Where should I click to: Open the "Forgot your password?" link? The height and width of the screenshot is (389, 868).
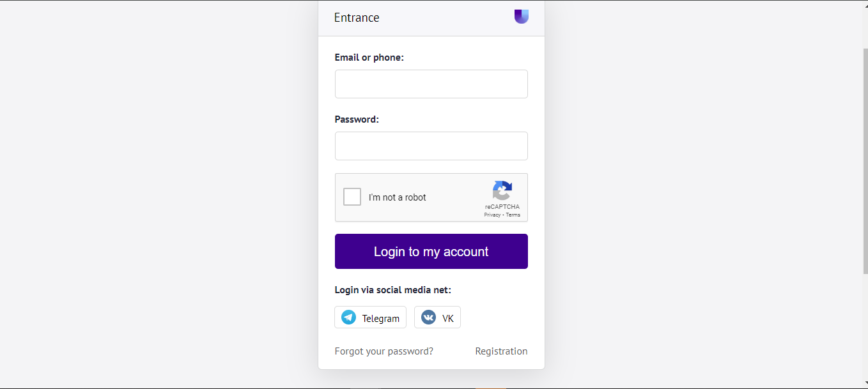pos(384,351)
